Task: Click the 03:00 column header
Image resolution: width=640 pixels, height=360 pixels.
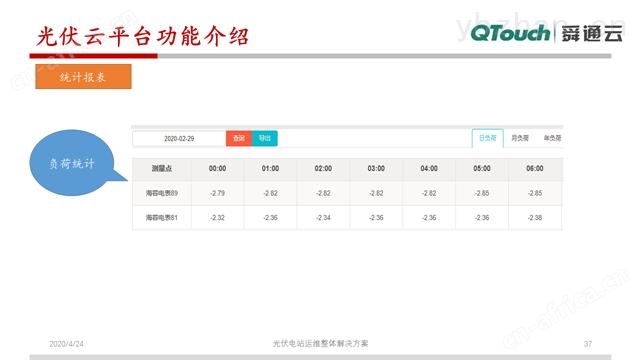Action: point(376,169)
